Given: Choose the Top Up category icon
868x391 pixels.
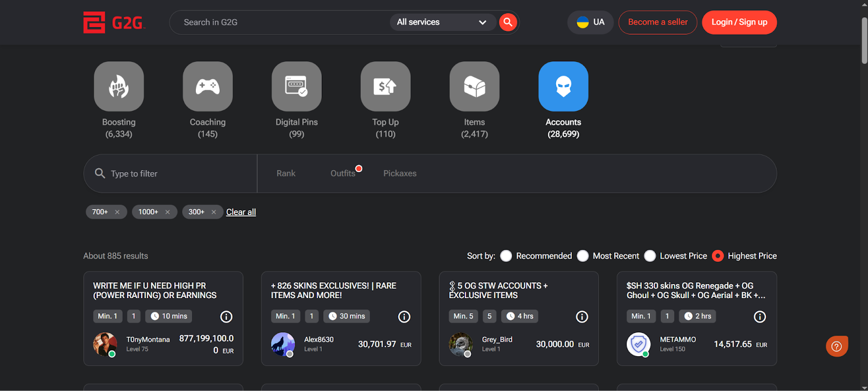Looking at the screenshot, I should click(x=386, y=86).
